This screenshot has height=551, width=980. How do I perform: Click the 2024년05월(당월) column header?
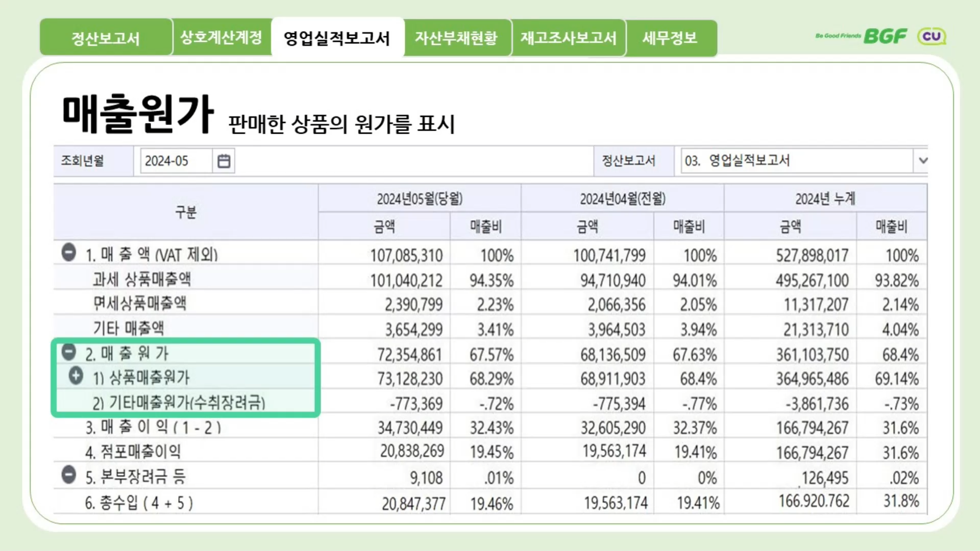tap(420, 198)
